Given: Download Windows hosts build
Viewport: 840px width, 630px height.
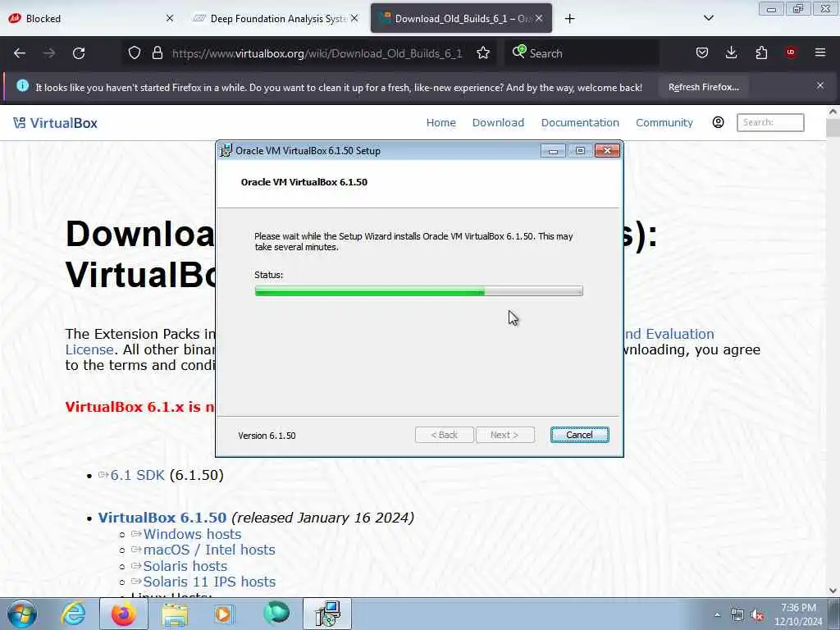Looking at the screenshot, I should (192, 534).
